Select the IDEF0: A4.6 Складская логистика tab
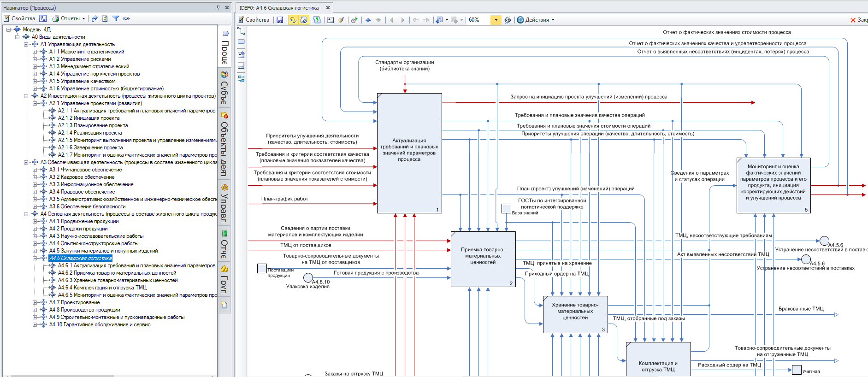Image resolution: width=868 pixels, height=377 pixels. (x=279, y=8)
